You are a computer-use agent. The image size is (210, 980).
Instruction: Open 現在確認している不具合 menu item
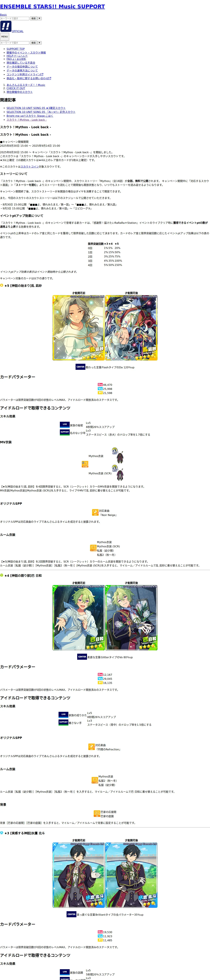21,63
